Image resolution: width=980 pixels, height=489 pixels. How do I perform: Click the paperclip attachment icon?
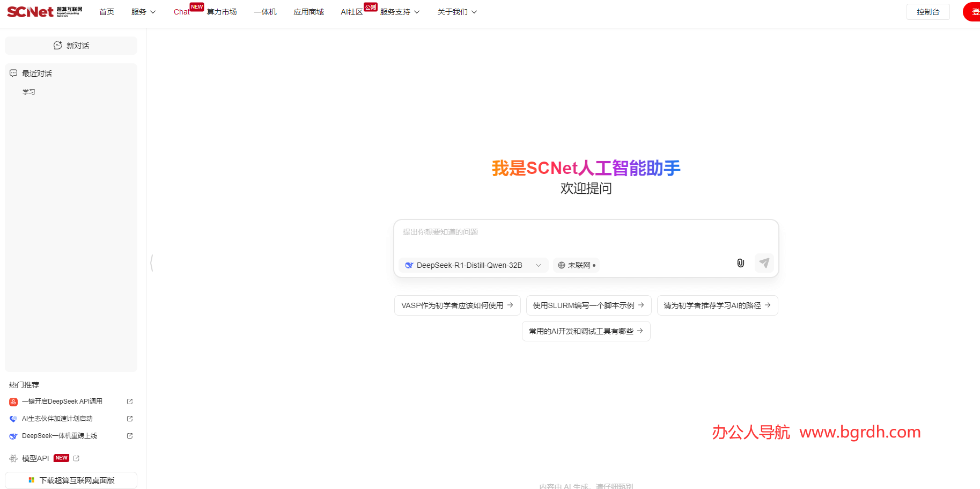[740, 263]
